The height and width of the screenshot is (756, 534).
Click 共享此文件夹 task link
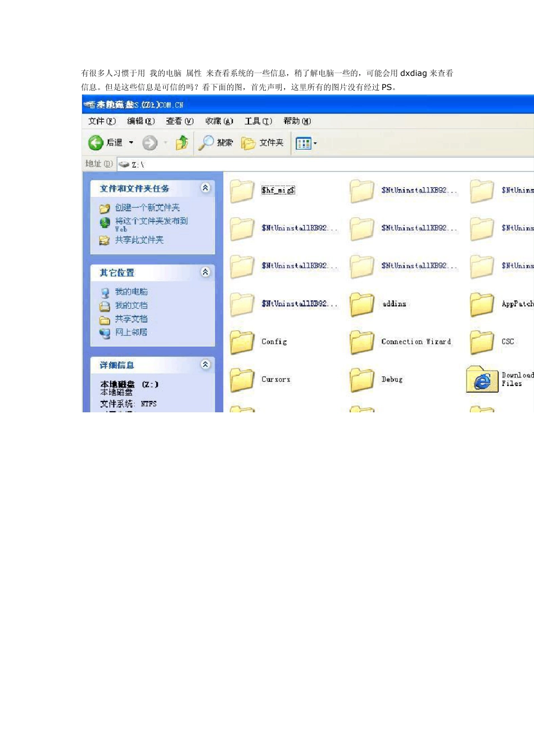[139, 240]
